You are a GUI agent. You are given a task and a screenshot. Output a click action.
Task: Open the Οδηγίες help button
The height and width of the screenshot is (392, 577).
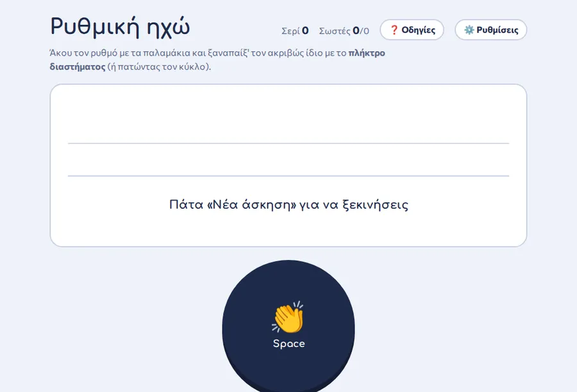[412, 30]
